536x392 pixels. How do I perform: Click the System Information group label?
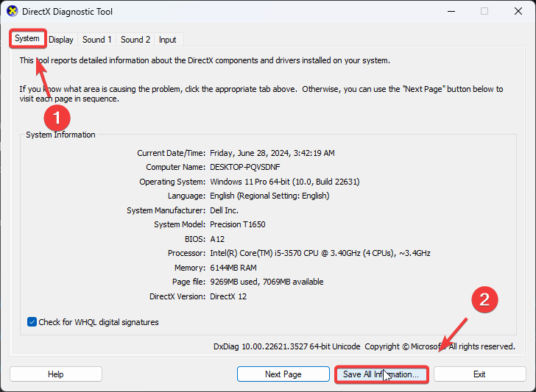pos(60,135)
